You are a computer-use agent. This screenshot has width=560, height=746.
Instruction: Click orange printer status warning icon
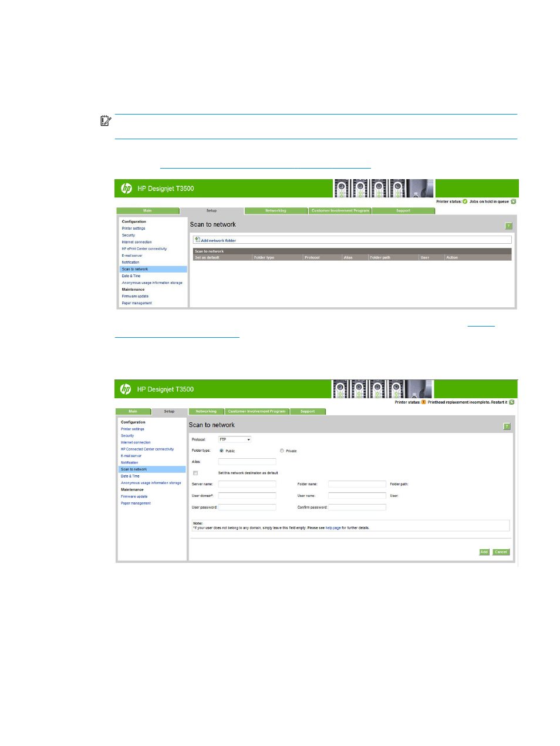point(424,402)
